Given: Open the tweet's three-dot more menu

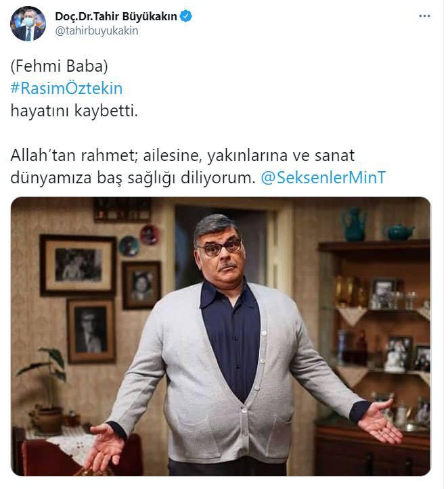Looking at the screenshot, I should click(424, 16).
